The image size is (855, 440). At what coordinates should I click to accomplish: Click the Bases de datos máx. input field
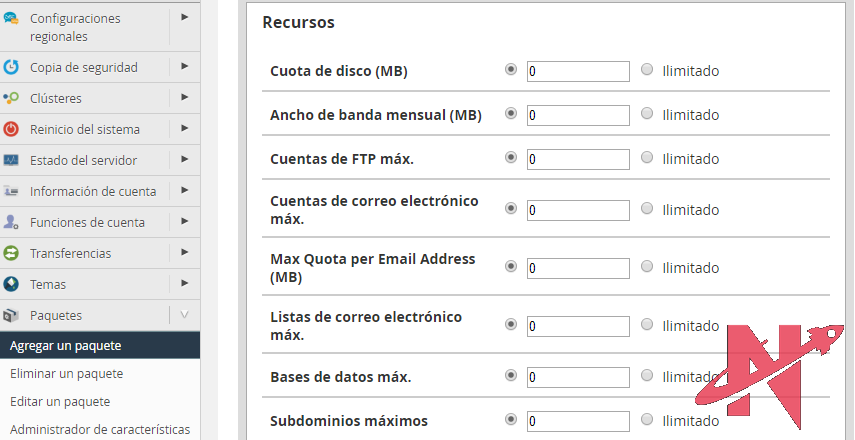(578, 377)
